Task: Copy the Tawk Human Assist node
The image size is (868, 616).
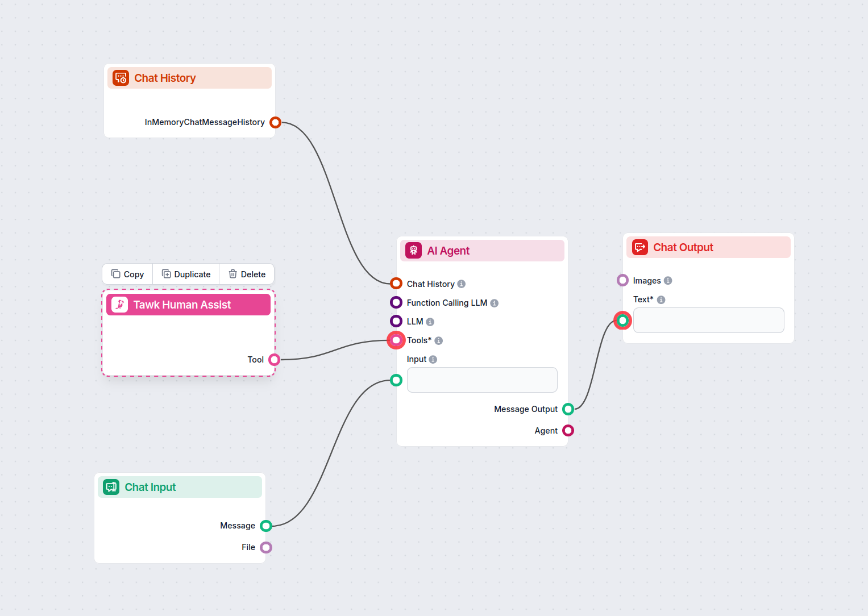Action: (128, 274)
